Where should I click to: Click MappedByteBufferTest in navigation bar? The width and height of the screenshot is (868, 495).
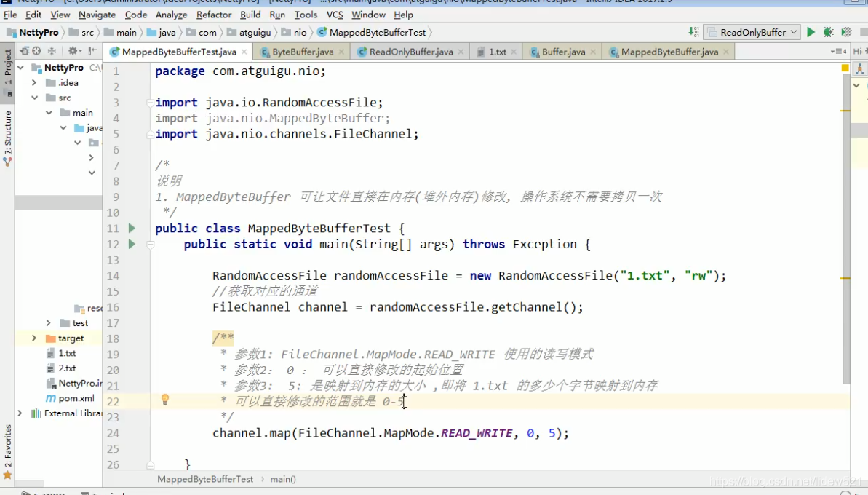click(372, 33)
